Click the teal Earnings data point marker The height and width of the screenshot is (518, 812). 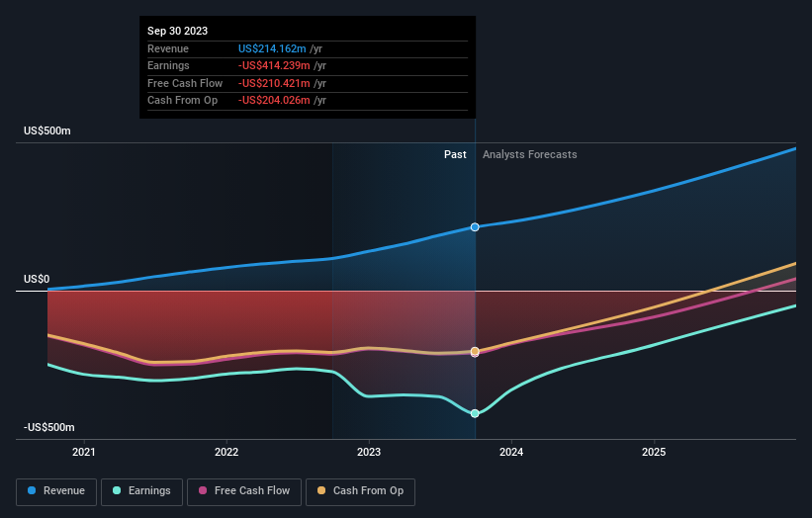point(475,413)
